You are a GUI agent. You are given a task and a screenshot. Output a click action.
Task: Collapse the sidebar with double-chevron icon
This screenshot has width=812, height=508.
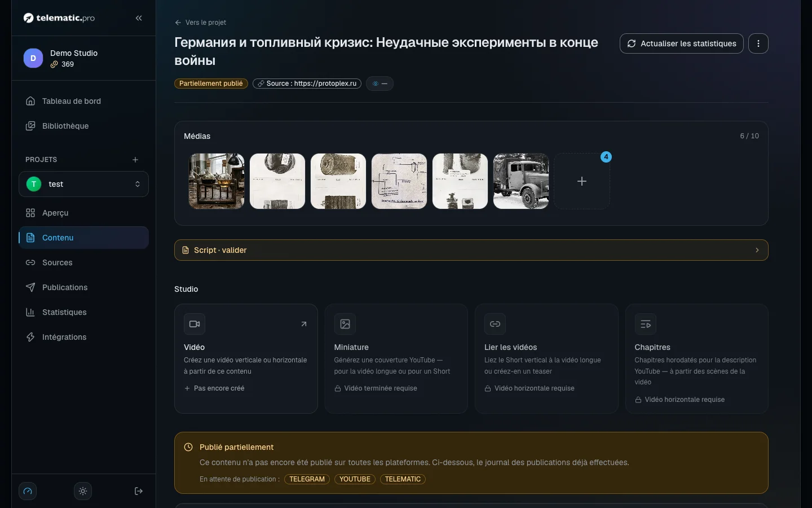(x=139, y=18)
